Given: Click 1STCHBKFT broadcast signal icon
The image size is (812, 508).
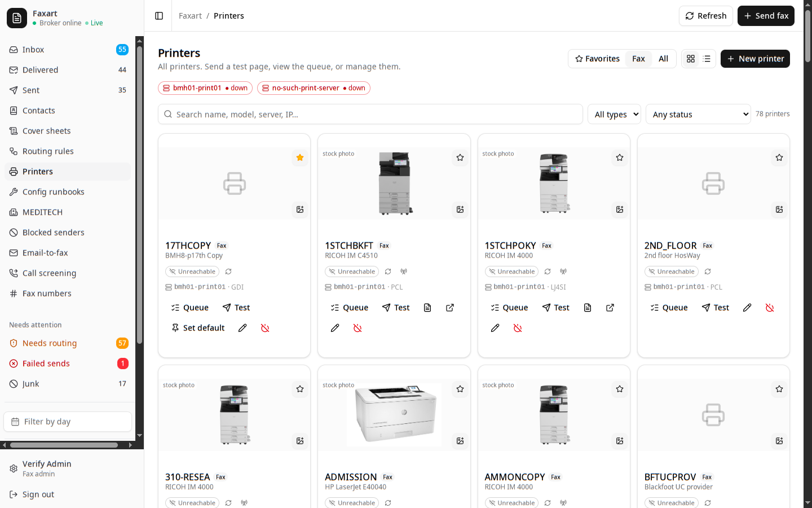Looking at the screenshot, I should pyautogui.click(x=404, y=271).
